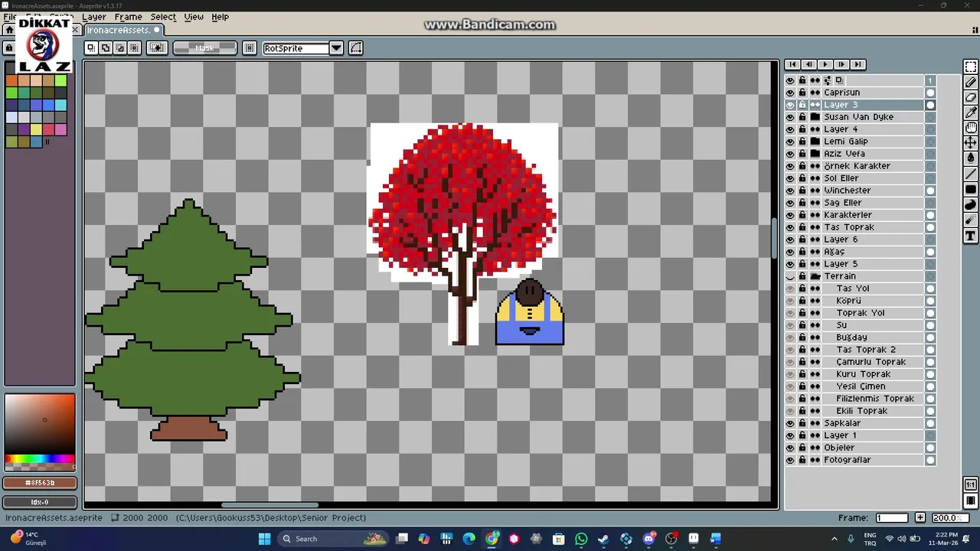The height and width of the screenshot is (551, 980).
Task: Click the Mask button
Action: 204,48
